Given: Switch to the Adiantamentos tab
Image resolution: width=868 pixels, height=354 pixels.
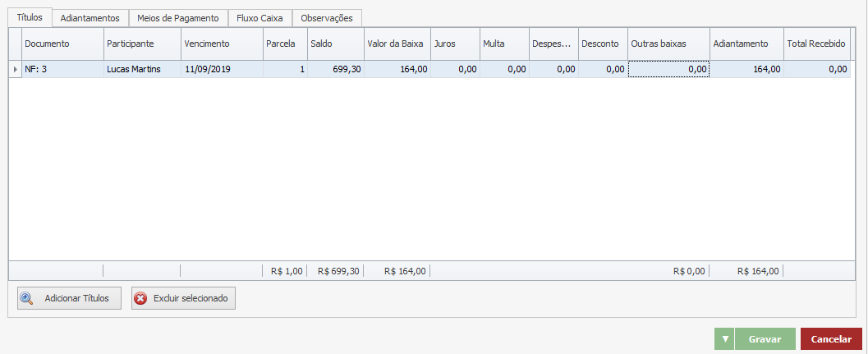Looking at the screenshot, I should pos(90,18).
